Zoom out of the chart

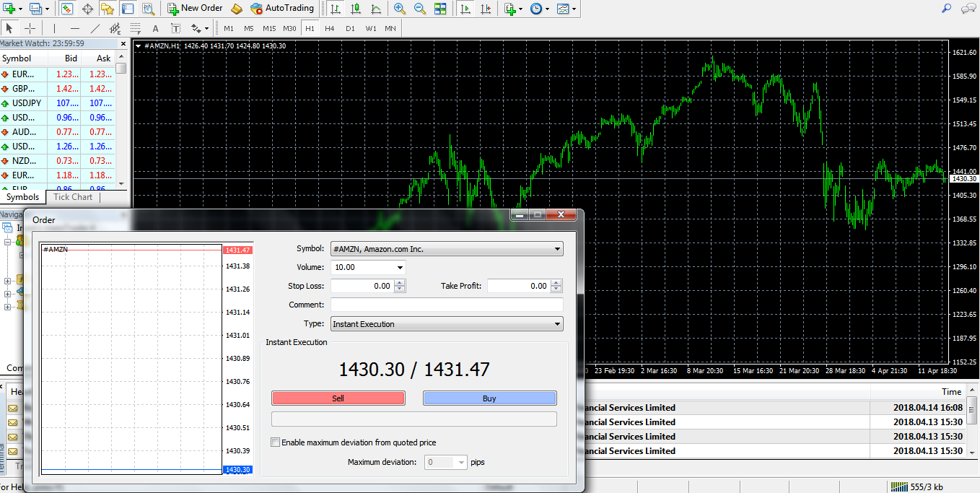coord(420,9)
